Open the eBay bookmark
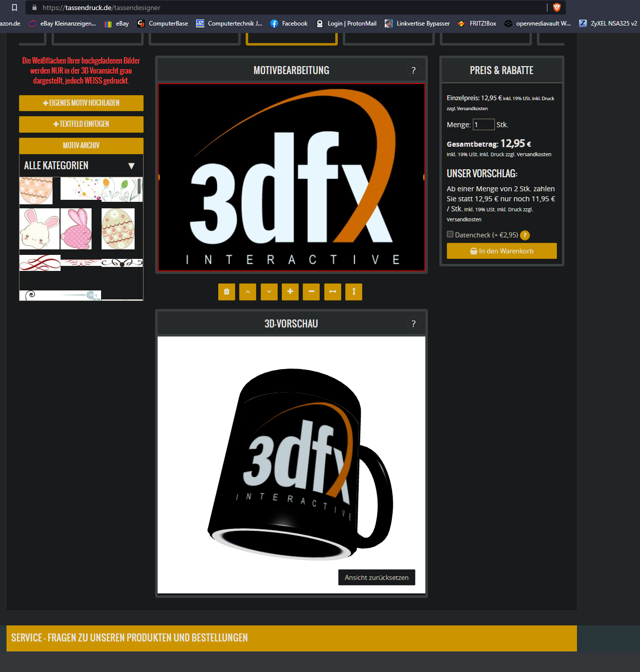 tap(117, 24)
